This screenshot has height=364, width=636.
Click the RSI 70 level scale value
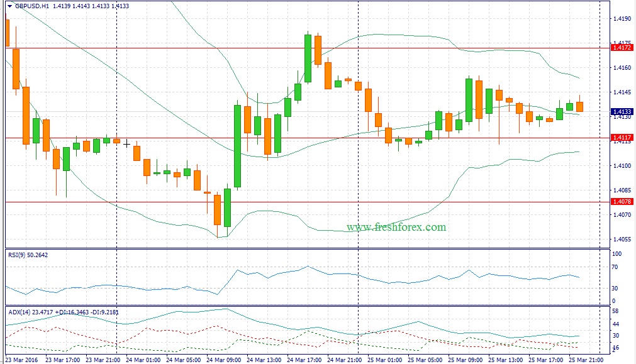click(615, 267)
